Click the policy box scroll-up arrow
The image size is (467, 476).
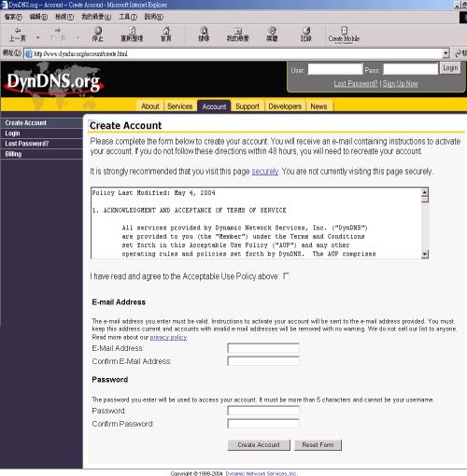(425, 192)
